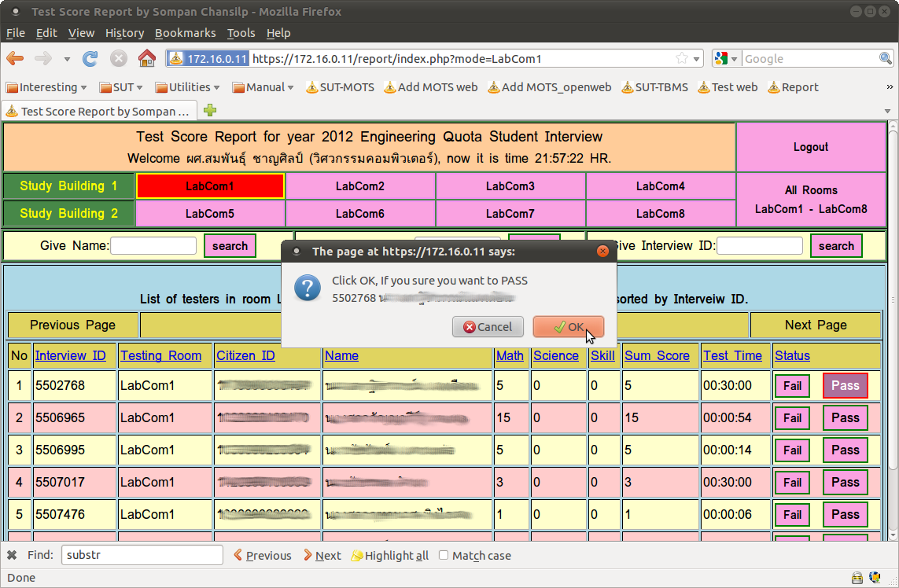Open the Tools menu
Image resolution: width=899 pixels, height=588 pixels.
(x=241, y=33)
